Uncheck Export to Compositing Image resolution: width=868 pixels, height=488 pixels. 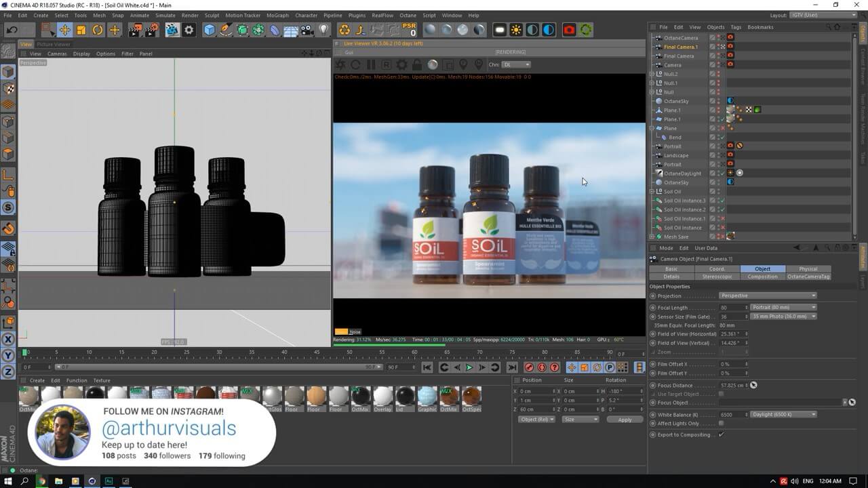(722, 434)
